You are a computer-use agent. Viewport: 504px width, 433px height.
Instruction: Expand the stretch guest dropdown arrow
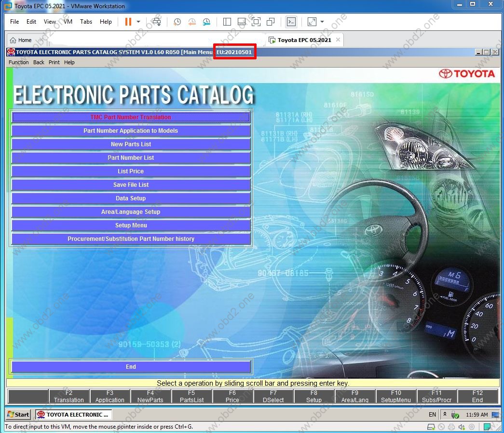tap(322, 22)
